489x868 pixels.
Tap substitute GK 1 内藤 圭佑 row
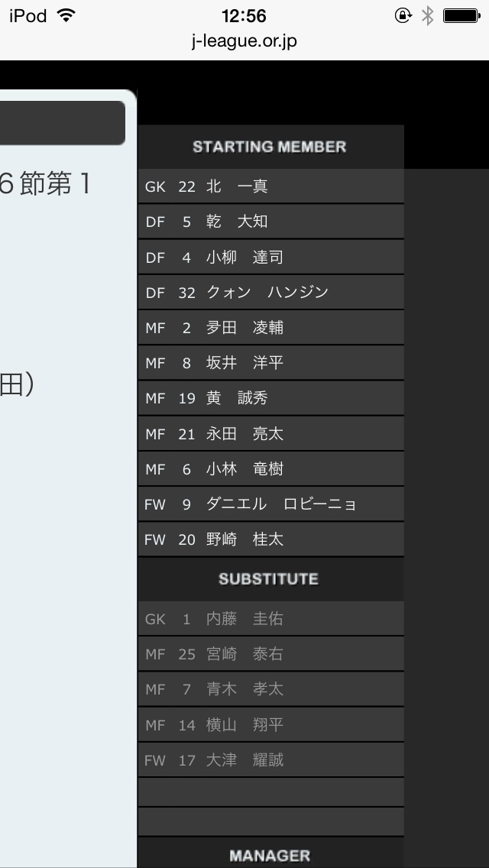270,619
